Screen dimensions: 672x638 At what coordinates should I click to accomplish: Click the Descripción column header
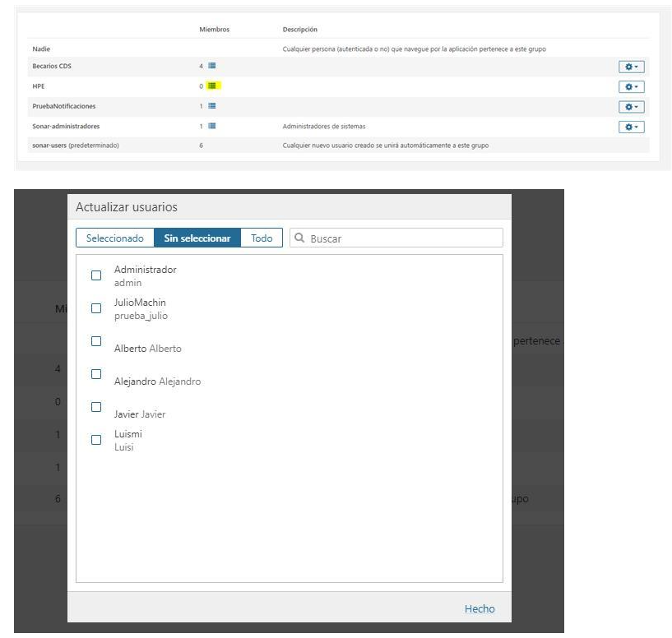[x=300, y=29]
